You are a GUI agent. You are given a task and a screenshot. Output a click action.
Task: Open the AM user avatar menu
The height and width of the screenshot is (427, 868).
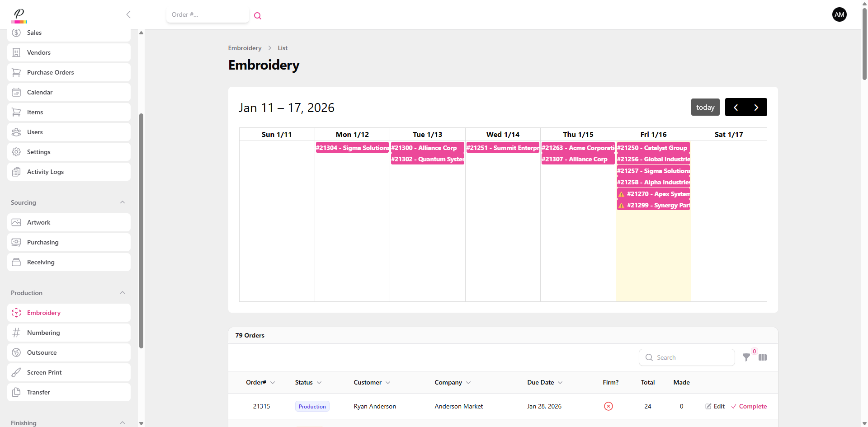(x=839, y=14)
